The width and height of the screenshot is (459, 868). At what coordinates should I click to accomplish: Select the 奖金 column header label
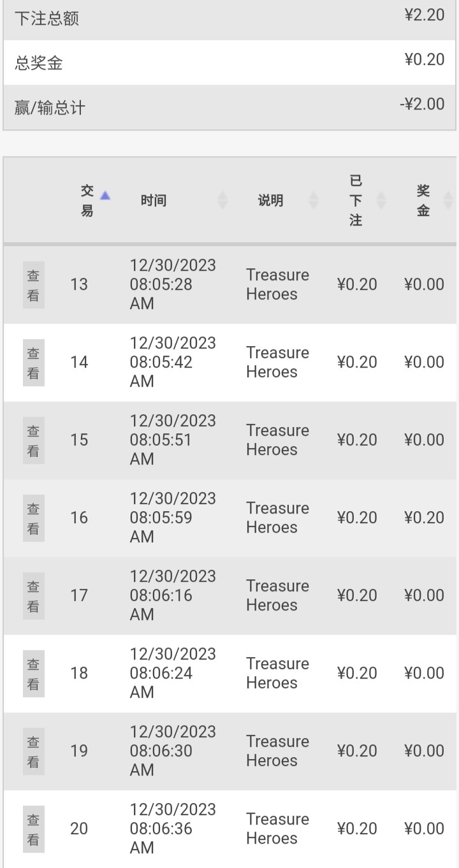pyautogui.click(x=423, y=201)
